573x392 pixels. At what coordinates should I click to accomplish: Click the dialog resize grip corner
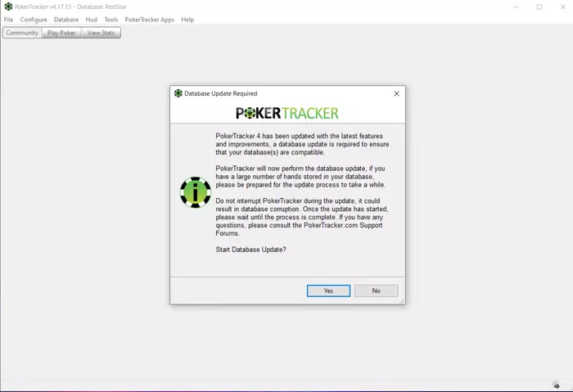[402, 300]
